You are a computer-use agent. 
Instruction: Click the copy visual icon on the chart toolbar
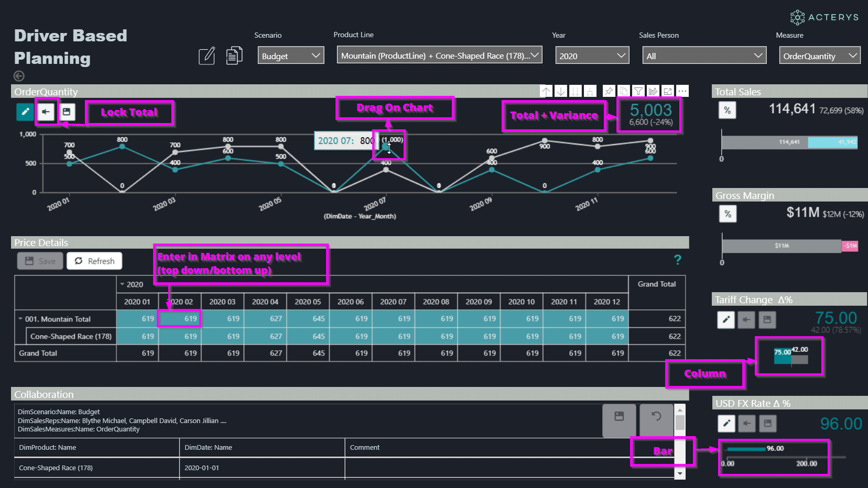coord(624,91)
